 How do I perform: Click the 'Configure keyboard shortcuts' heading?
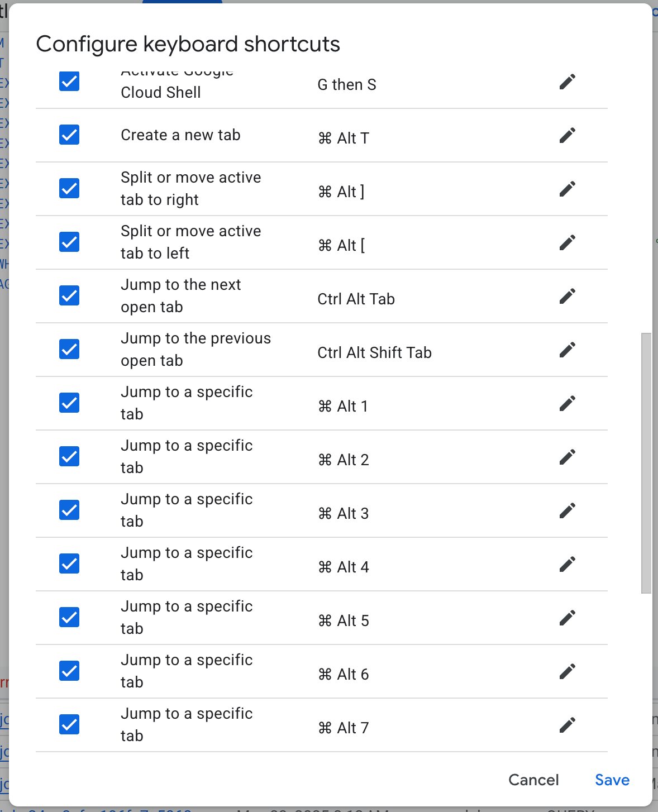click(x=188, y=44)
